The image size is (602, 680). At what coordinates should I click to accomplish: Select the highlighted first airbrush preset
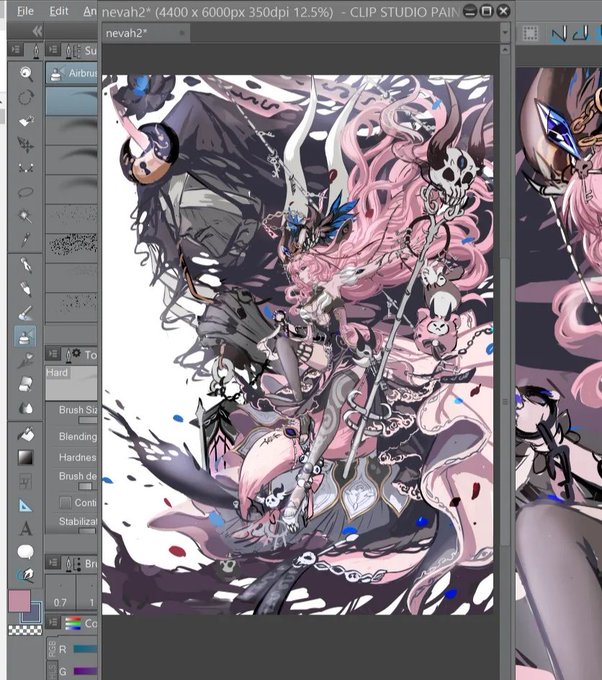tap(72, 101)
